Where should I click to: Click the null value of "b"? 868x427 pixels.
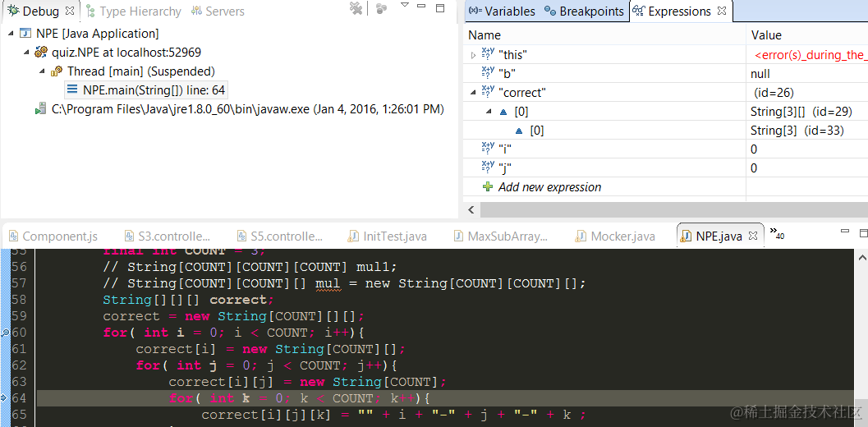pyautogui.click(x=760, y=74)
